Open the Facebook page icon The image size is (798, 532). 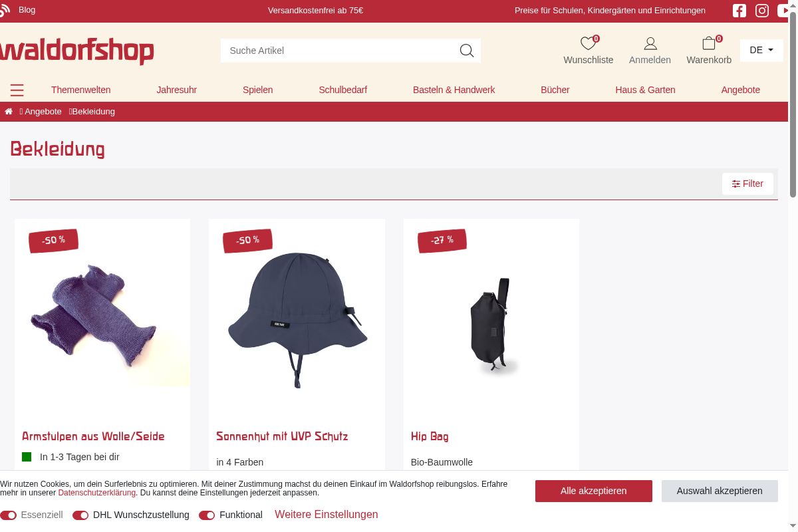click(739, 11)
